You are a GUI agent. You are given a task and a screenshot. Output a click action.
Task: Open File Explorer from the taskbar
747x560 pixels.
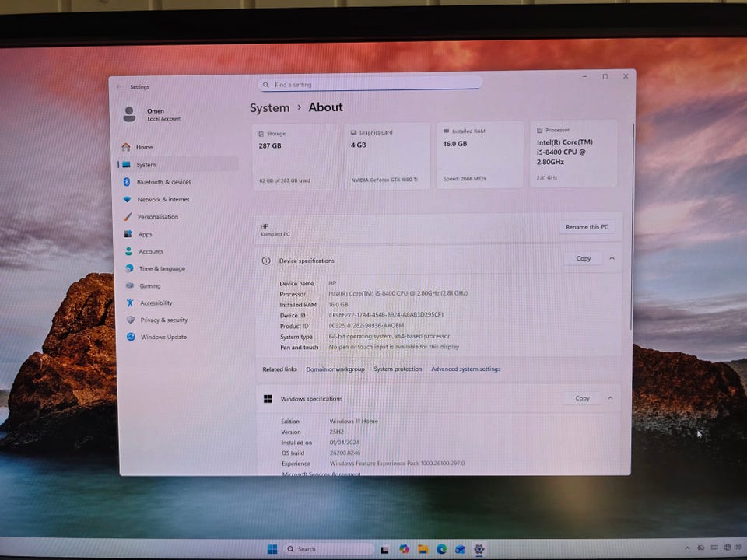click(423, 549)
